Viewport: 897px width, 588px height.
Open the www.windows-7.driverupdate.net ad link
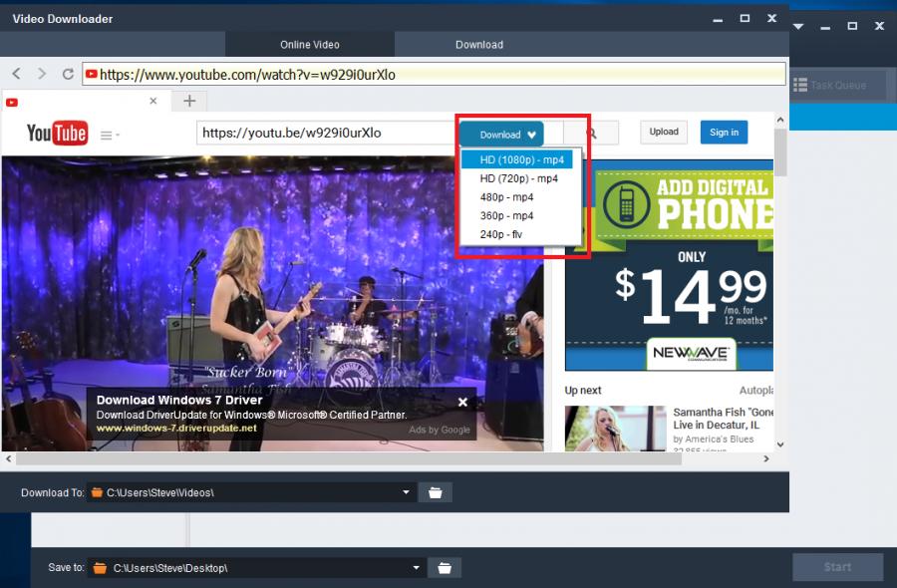pos(176,428)
